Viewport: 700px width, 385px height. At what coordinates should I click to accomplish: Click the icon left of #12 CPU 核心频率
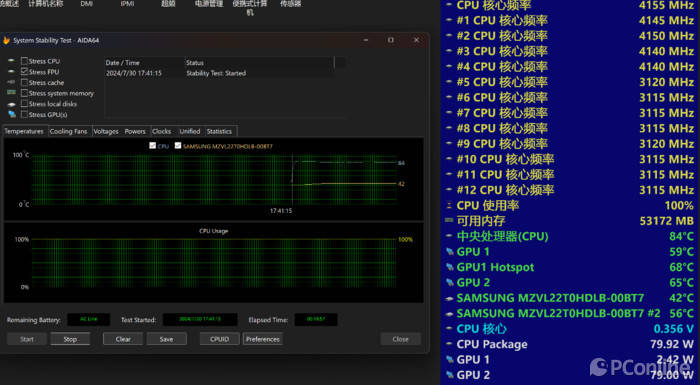450,190
